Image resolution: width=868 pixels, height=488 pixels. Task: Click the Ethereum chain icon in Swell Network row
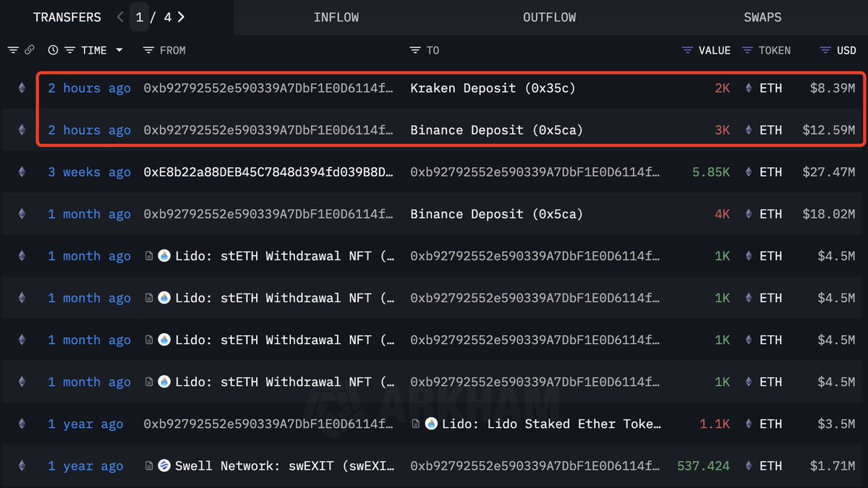[x=21, y=466]
